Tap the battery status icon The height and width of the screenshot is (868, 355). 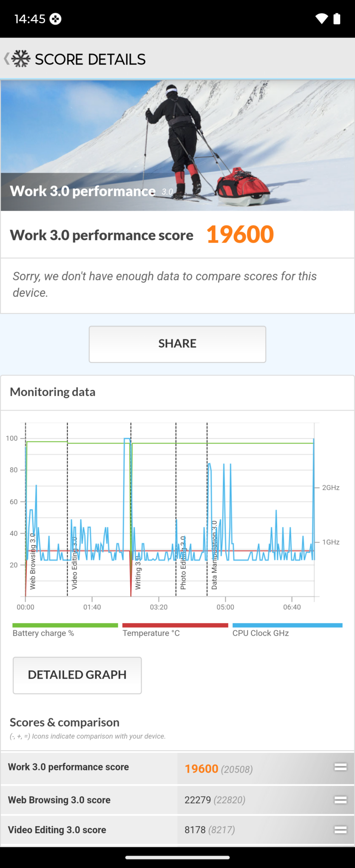[x=337, y=18]
